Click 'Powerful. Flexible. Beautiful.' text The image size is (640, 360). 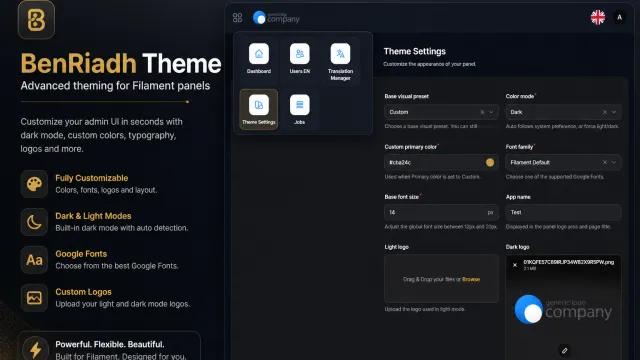click(x=110, y=344)
